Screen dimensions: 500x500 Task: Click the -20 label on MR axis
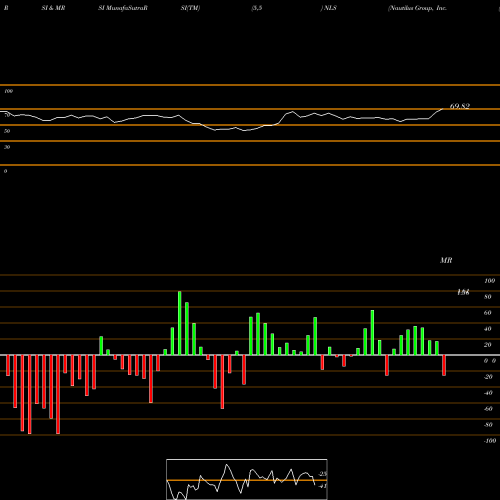488,377
